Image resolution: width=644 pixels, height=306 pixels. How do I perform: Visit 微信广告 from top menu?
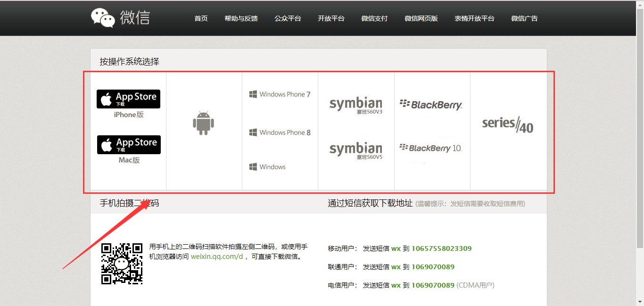pyautogui.click(x=524, y=18)
